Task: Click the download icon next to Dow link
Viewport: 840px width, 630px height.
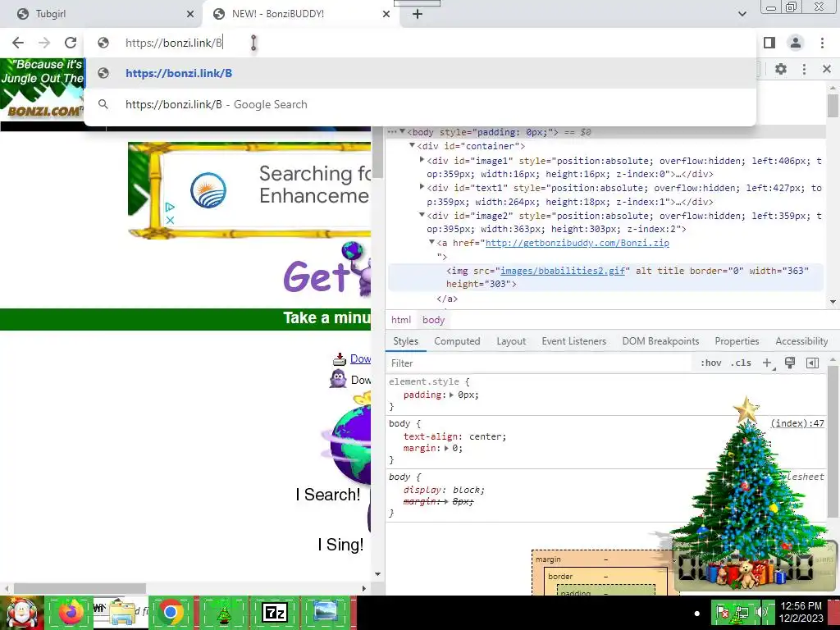Action: pos(340,359)
